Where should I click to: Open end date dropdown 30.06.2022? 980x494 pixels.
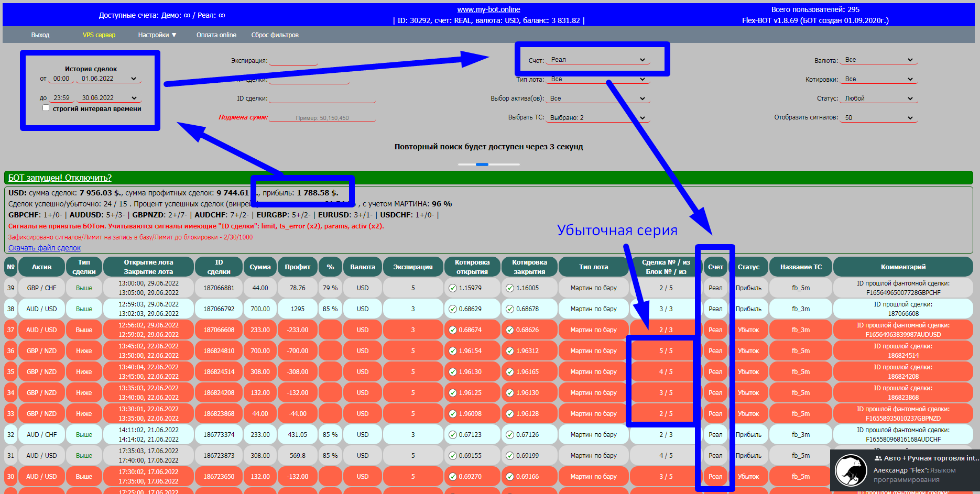[108, 98]
